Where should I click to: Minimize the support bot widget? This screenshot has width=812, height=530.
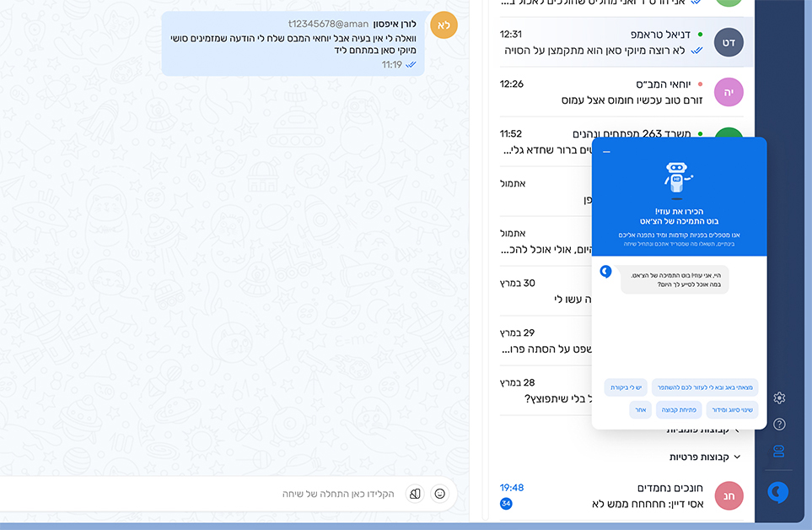606,152
